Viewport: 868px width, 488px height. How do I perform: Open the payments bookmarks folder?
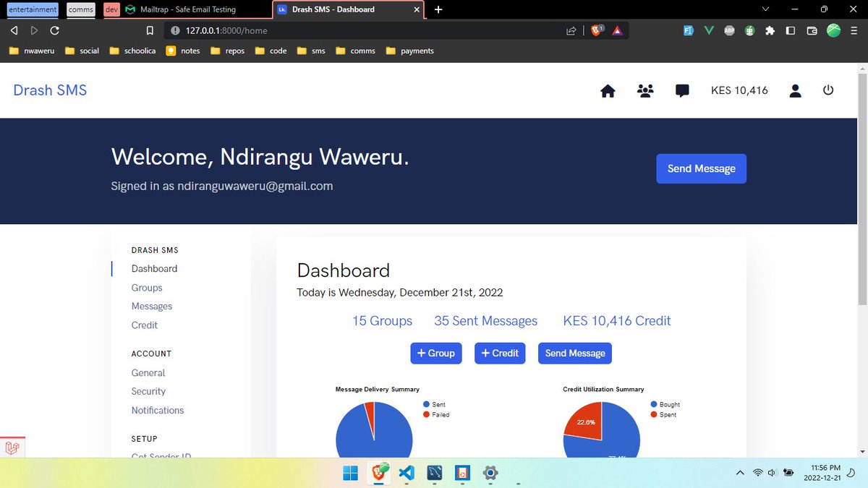pyautogui.click(x=410, y=51)
